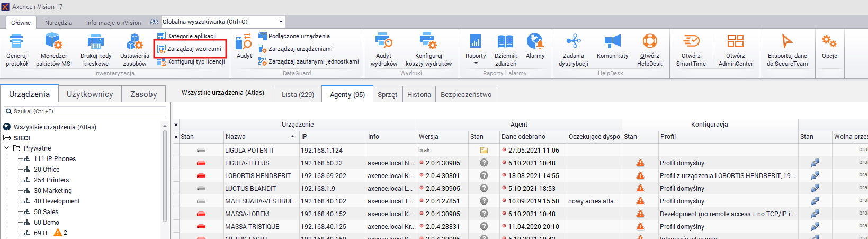This screenshot has height=239, width=868.
Task: Collapse the Prywatne tree node
Action: (7, 148)
